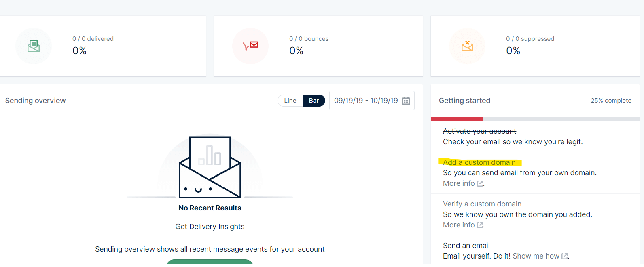Click the crossed-out Activate your account step
Screen dimensions: 644x267
click(x=479, y=131)
